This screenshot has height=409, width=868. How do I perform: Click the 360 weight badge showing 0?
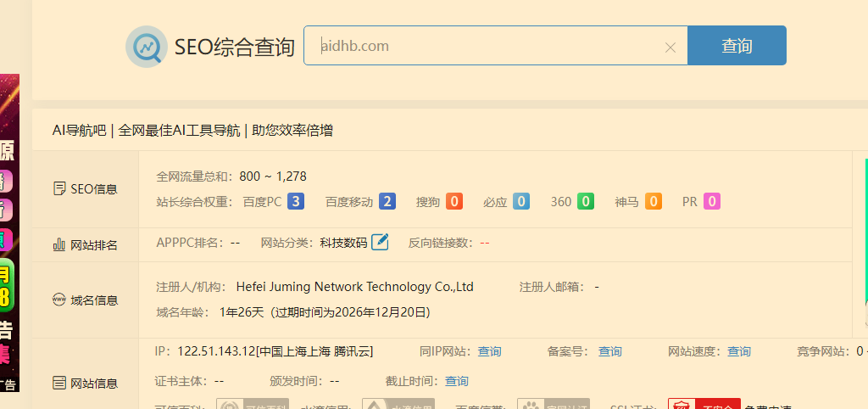pyautogui.click(x=586, y=201)
